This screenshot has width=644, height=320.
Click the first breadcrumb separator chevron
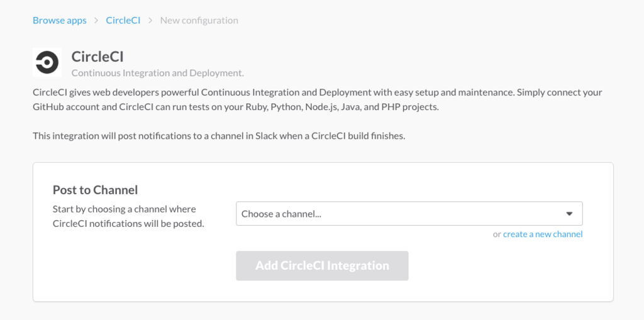96,20
